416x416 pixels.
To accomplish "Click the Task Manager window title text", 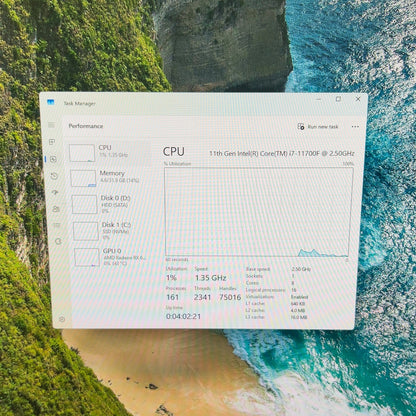I will coord(79,103).
